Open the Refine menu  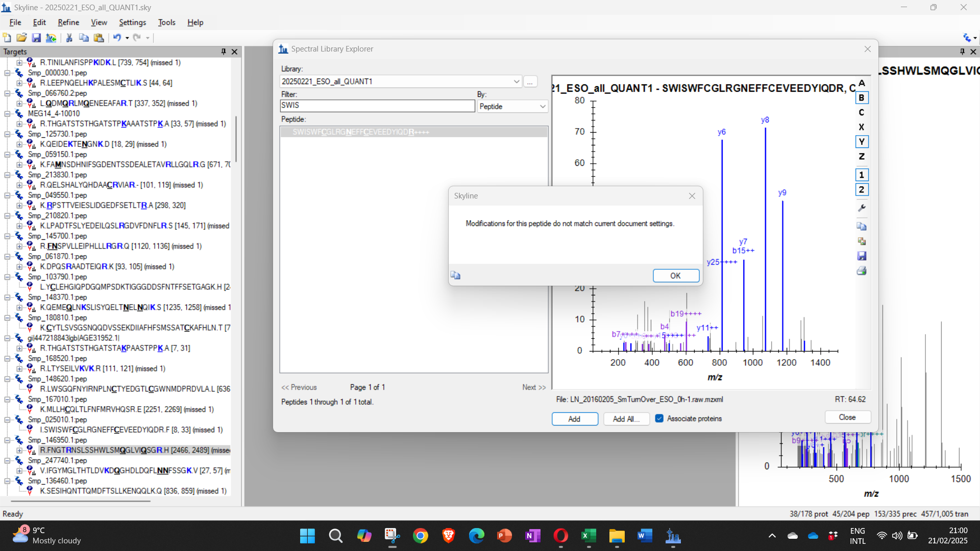click(68, 22)
